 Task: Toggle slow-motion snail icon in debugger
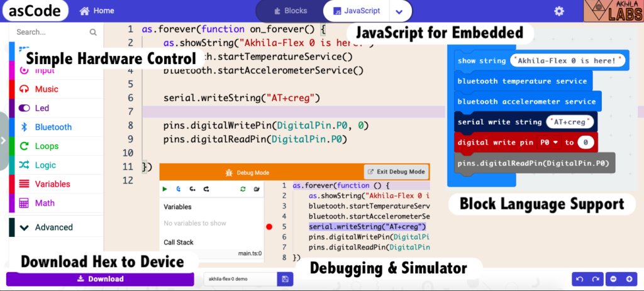[x=257, y=189]
